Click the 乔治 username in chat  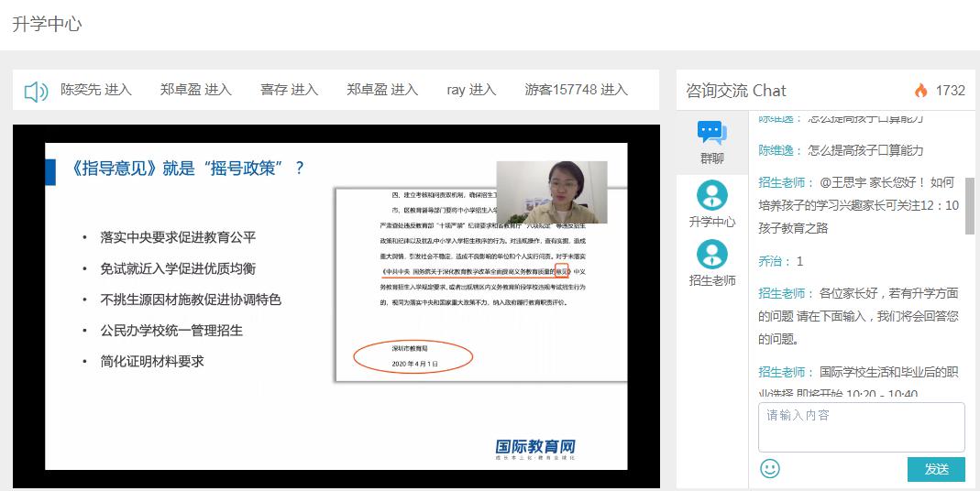coord(770,261)
